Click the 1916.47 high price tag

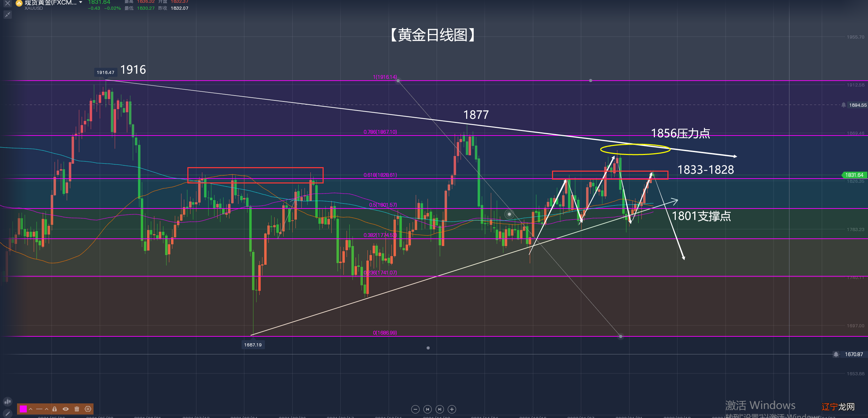coord(105,72)
